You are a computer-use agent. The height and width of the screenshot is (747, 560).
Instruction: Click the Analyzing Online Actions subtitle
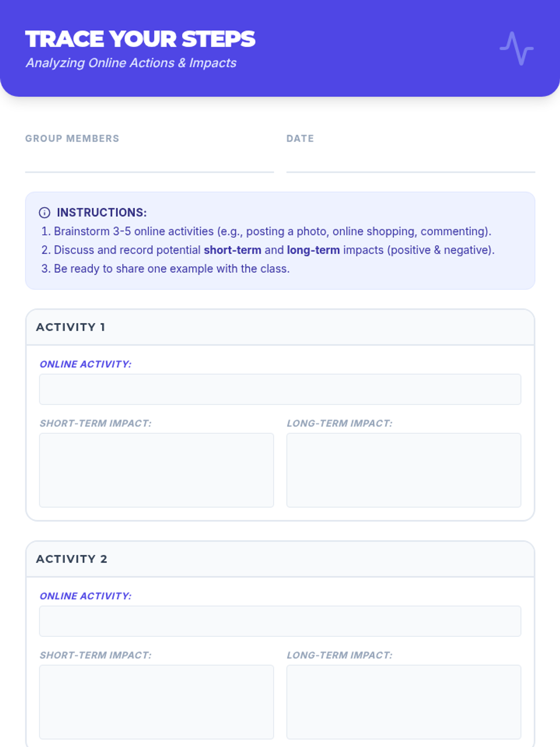tap(131, 63)
